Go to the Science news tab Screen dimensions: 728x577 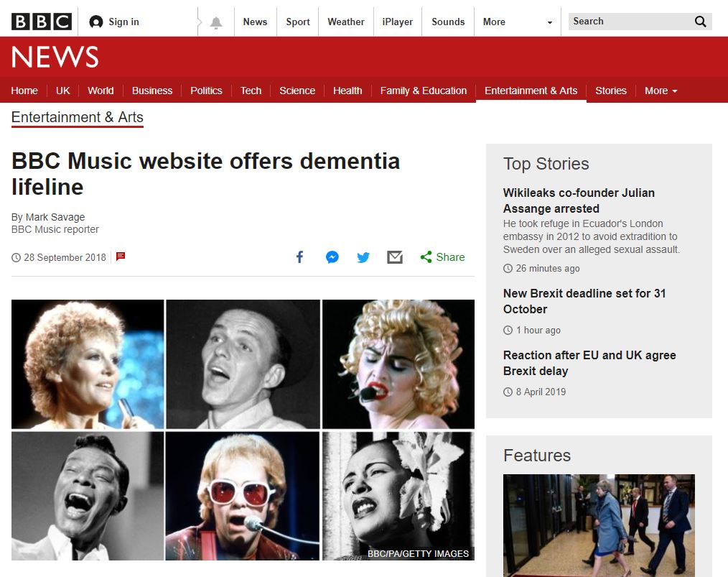pos(297,91)
